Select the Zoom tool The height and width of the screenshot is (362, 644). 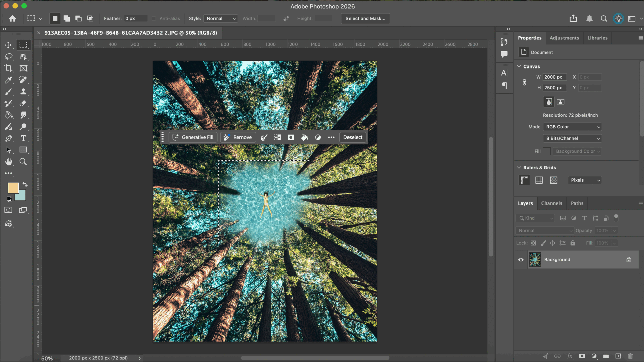coord(23,162)
